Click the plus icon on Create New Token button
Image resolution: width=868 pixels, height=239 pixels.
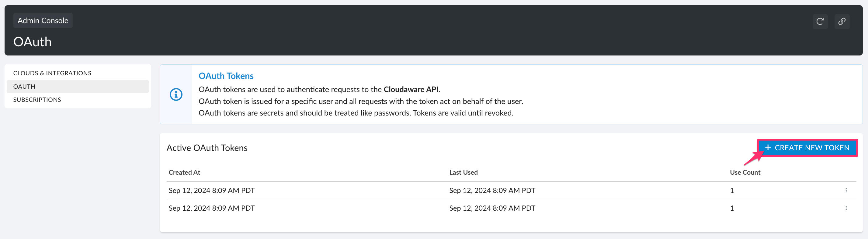(x=769, y=148)
